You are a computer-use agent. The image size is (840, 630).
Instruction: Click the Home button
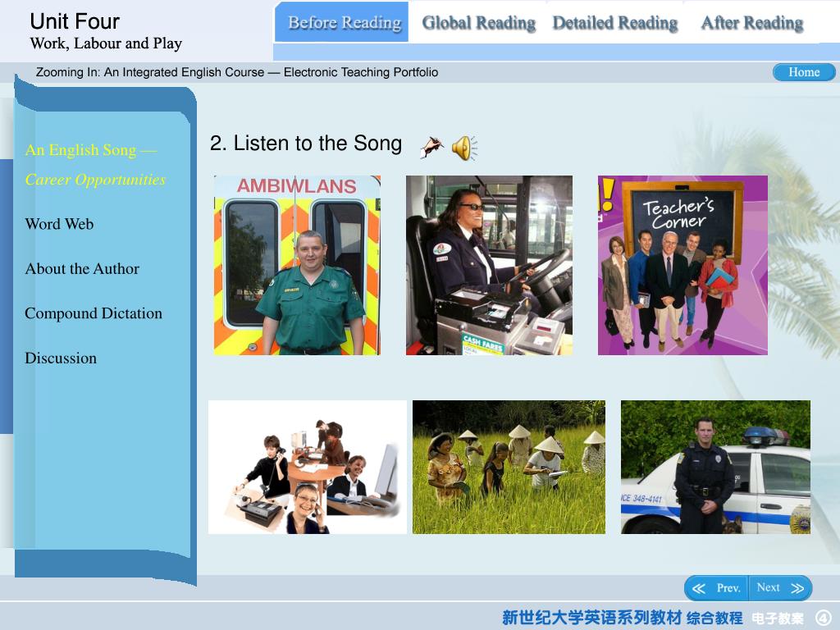[804, 72]
